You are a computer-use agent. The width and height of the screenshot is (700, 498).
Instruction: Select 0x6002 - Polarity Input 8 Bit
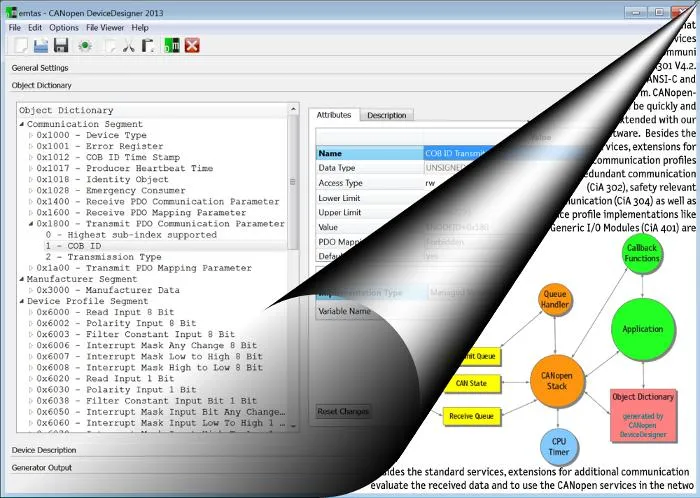pyautogui.click(x=116, y=323)
